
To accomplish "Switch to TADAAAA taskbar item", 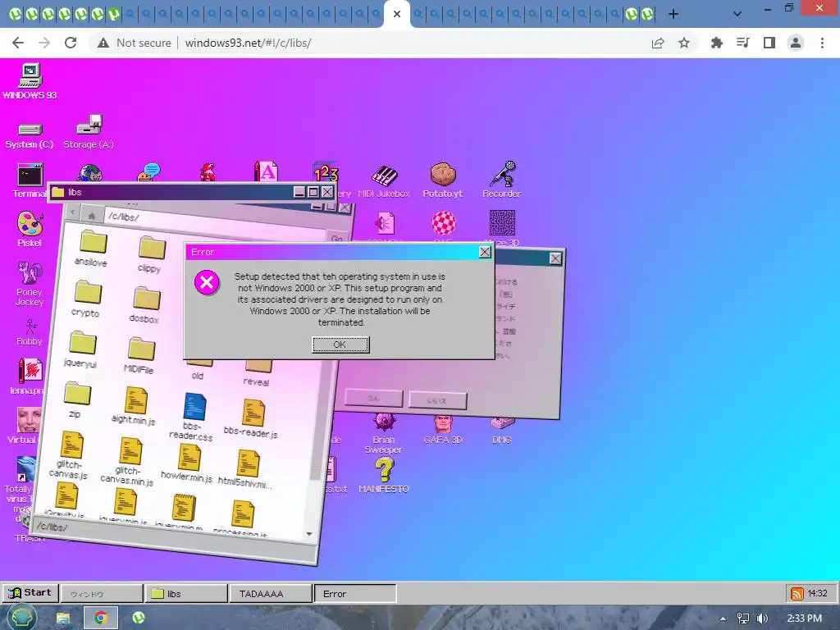I will 271,594.
